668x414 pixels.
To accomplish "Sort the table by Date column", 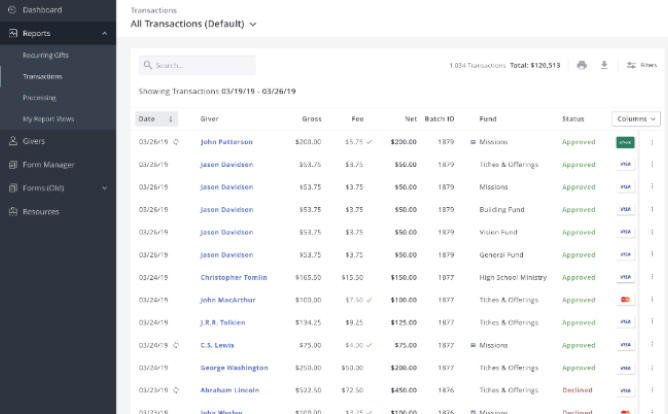I will pyautogui.click(x=155, y=119).
